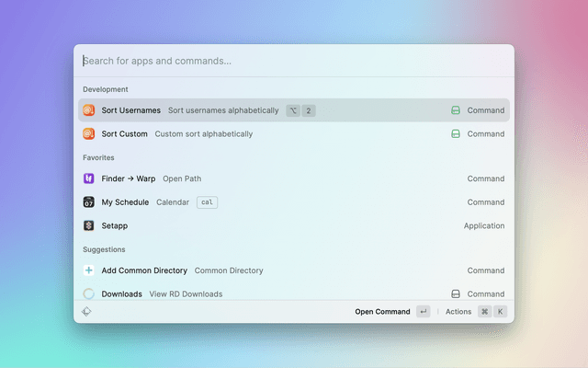588x368 pixels.
Task: Click the My Schedule calendar icon
Action: coord(89,202)
